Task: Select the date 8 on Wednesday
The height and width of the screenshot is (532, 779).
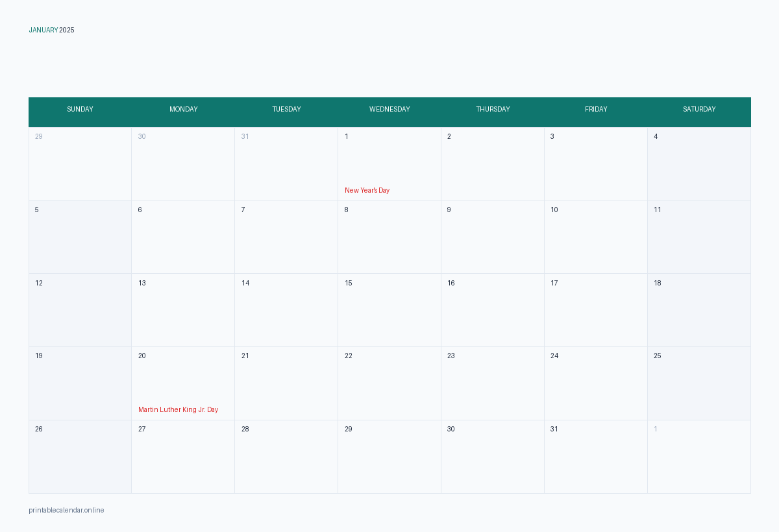Action: click(389, 237)
